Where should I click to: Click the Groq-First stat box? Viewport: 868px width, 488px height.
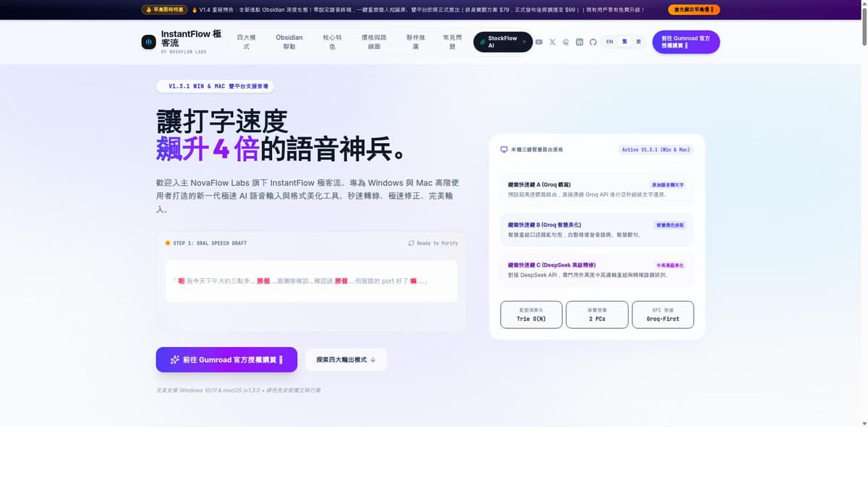pyautogui.click(x=663, y=314)
